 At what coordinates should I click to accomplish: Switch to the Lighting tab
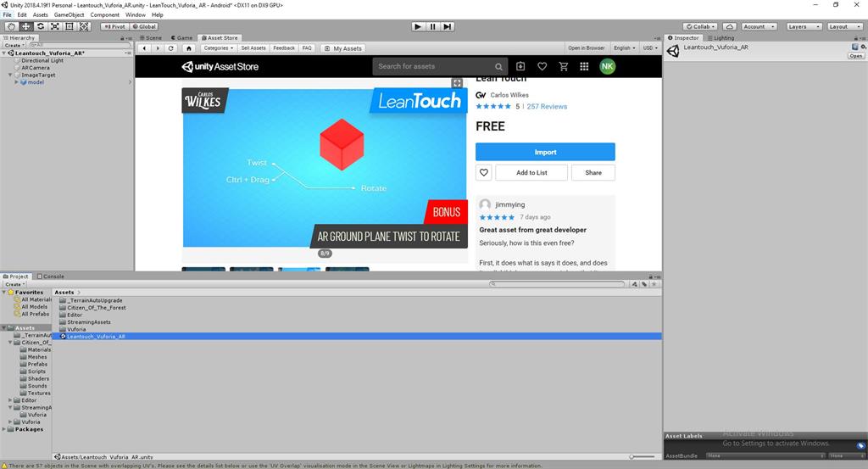721,37
